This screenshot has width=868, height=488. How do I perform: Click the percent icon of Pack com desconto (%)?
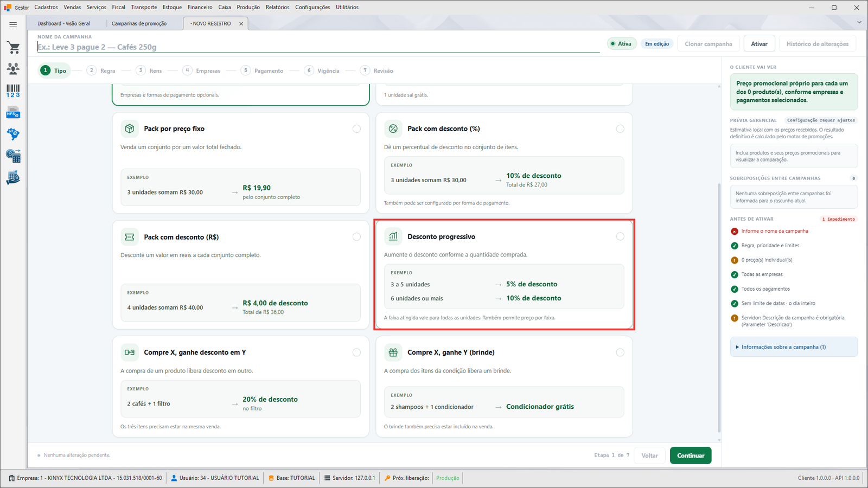(x=393, y=129)
